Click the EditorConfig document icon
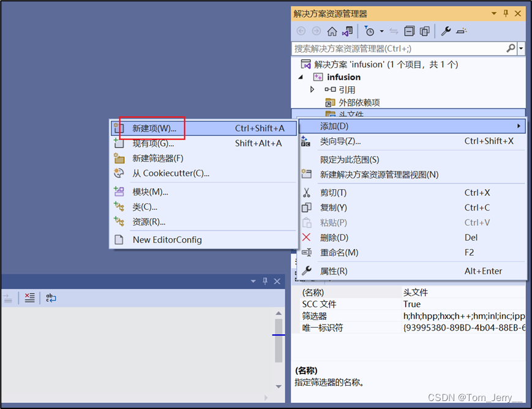532x409 pixels. click(x=119, y=239)
